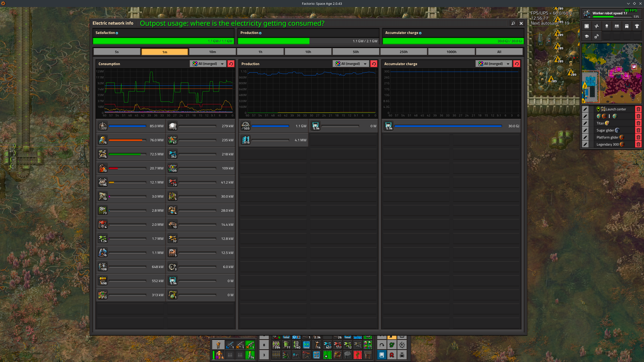Toggle the 85.0 MW consumer graph line
Image resolution: width=644 pixels, height=362 pixels.
(x=103, y=126)
